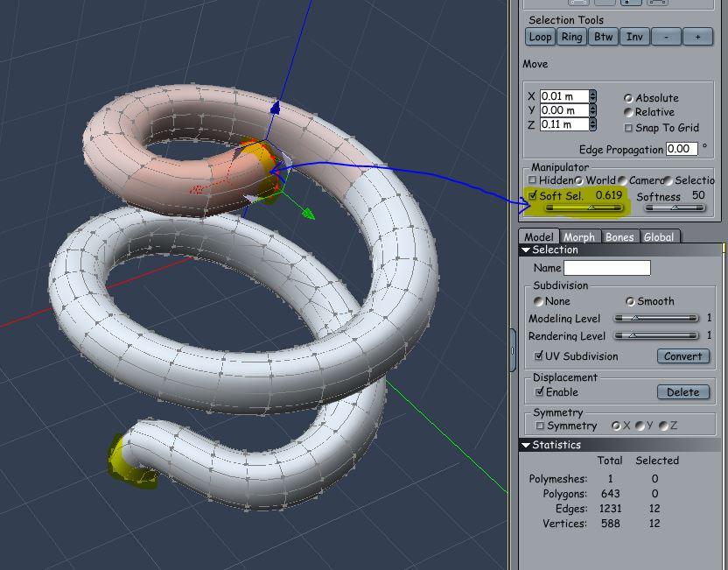Click the vertices total value 588
This screenshot has width=728, height=570.
pos(610,523)
